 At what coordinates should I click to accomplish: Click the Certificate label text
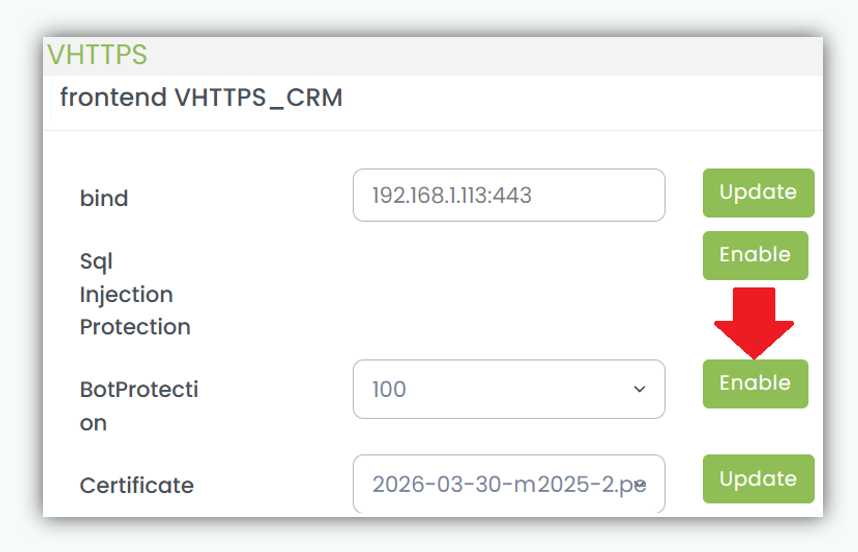click(x=137, y=486)
